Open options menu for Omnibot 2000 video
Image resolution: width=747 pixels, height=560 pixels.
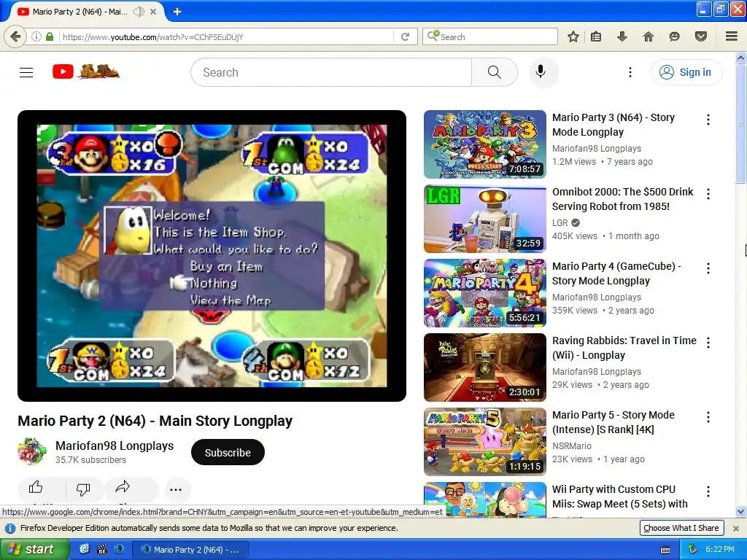coord(708,194)
